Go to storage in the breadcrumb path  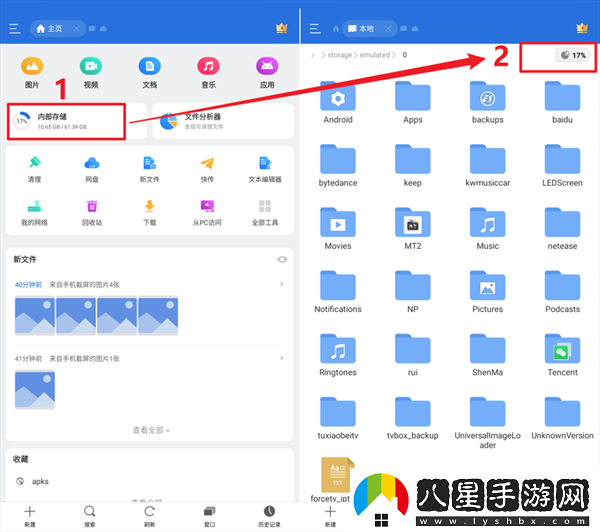(339, 55)
